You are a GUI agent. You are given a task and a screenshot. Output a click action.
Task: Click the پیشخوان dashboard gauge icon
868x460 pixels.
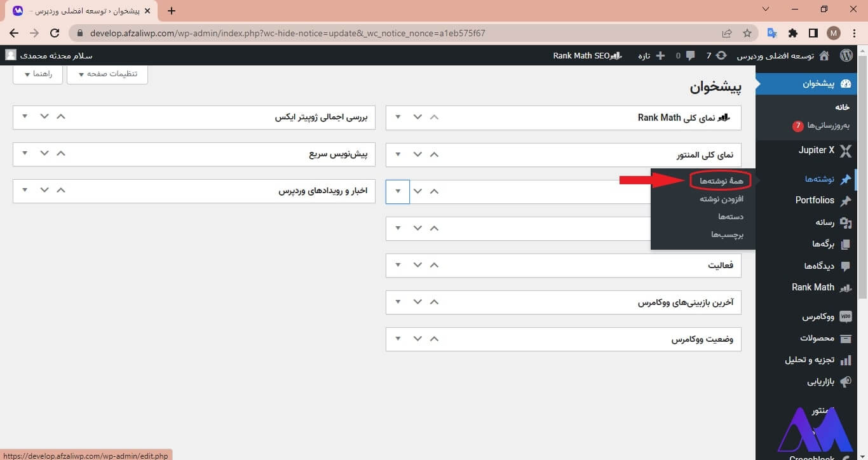click(845, 84)
